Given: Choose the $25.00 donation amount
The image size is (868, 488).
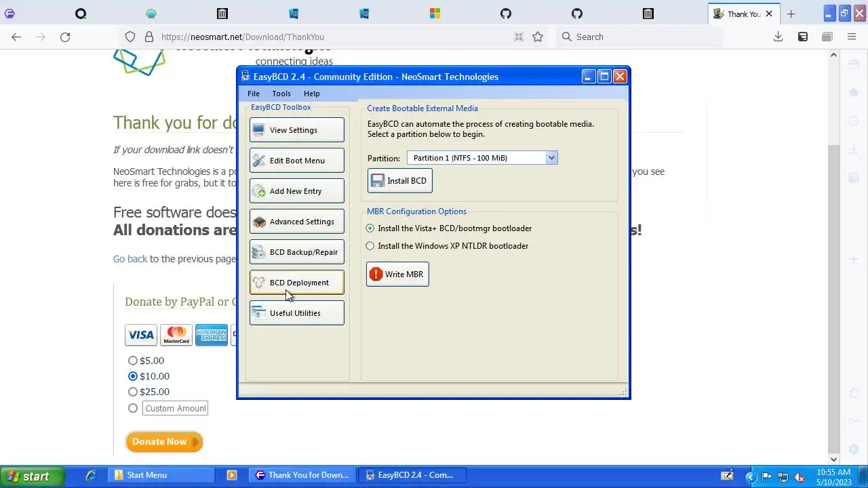Looking at the screenshot, I should pyautogui.click(x=133, y=392).
